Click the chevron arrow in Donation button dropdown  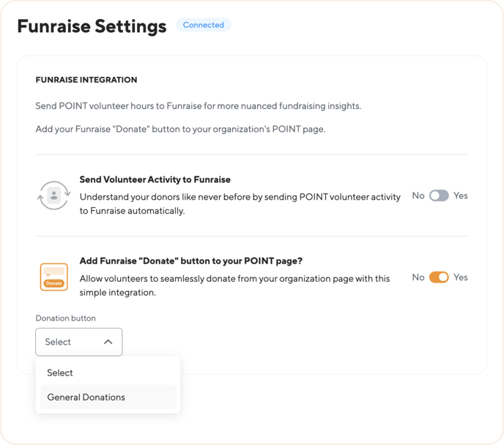coord(108,342)
